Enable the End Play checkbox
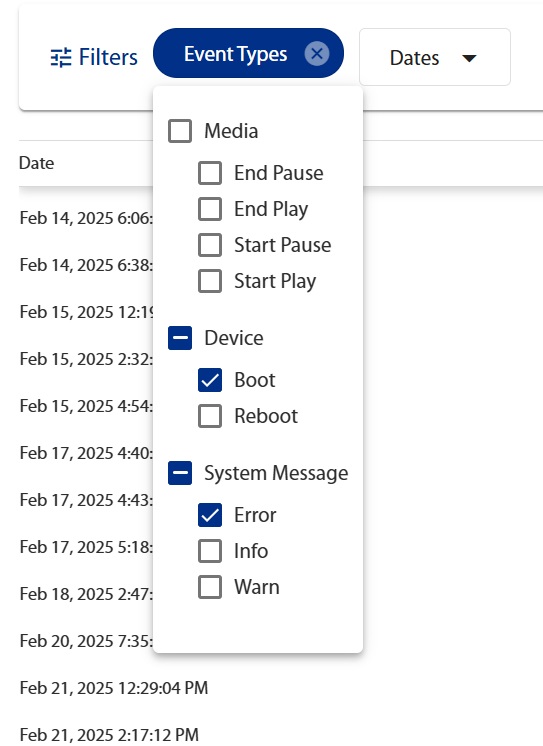 click(210, 209)
